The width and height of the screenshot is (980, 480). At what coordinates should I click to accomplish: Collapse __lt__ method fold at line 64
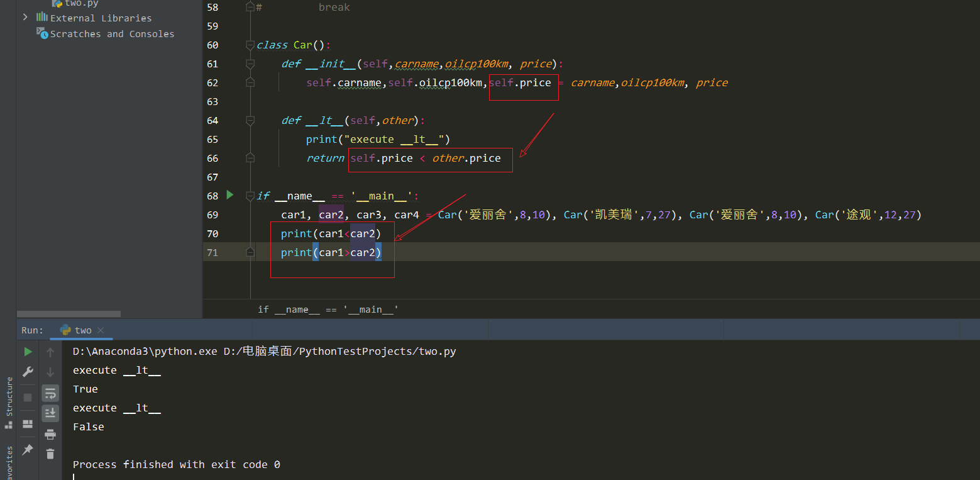[x=250, y=120]
